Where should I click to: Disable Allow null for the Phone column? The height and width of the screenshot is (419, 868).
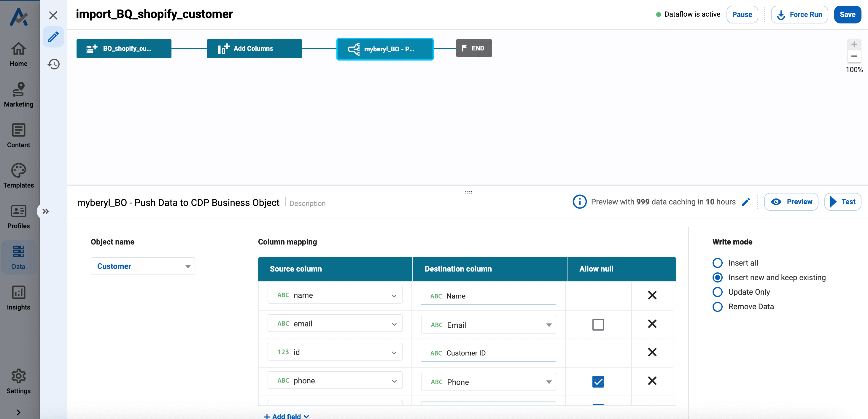click(x=598, y=381)
